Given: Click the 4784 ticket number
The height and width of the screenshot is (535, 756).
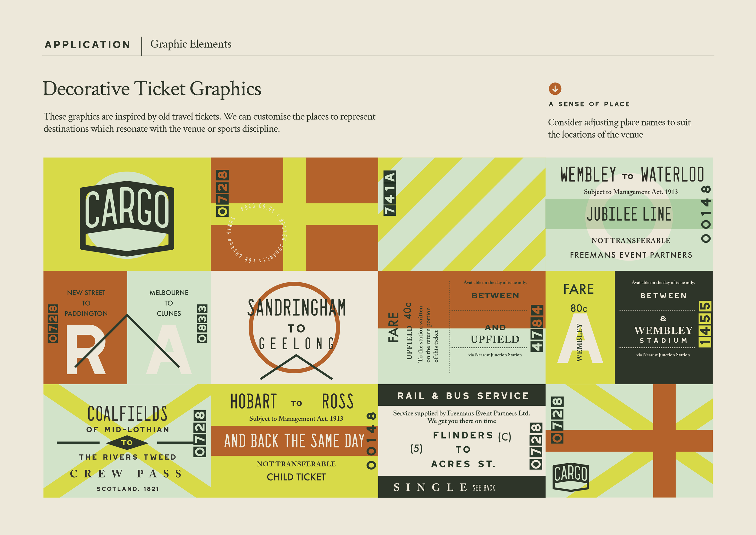Looking at the screenshot, I should [537, 328].
